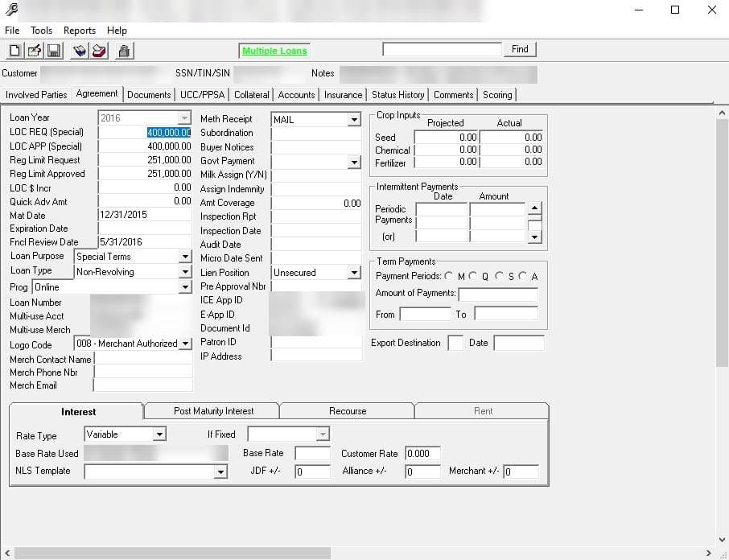Switch to the Accounts tab
The height and width of the screenshot is (560, 729).
pyautogui.click(x=296, y=95)
